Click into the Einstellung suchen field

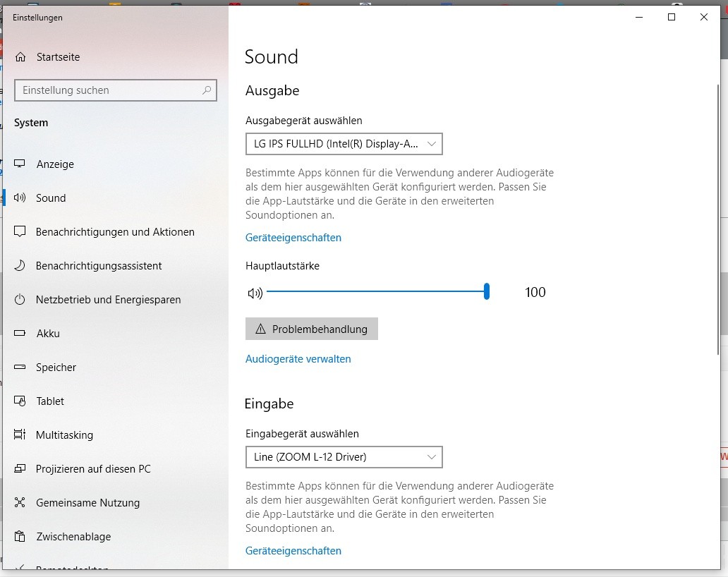[x=106, y=90]
